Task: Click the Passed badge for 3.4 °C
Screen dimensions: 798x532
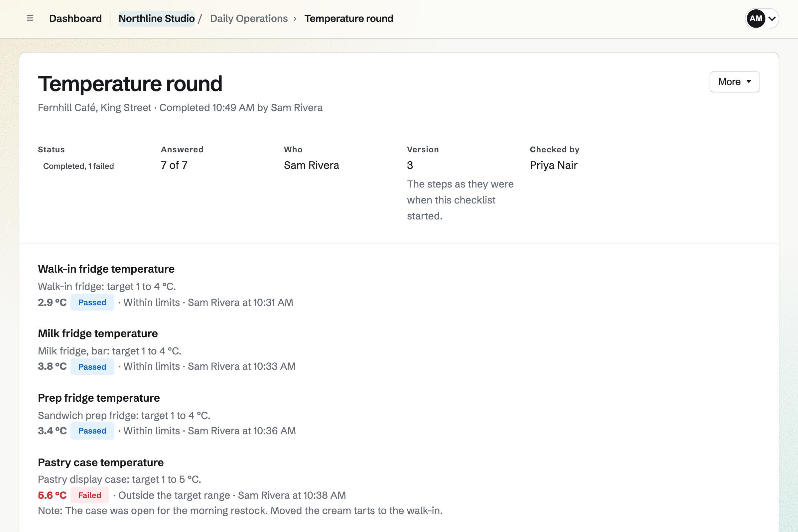Action: point(92,431)
